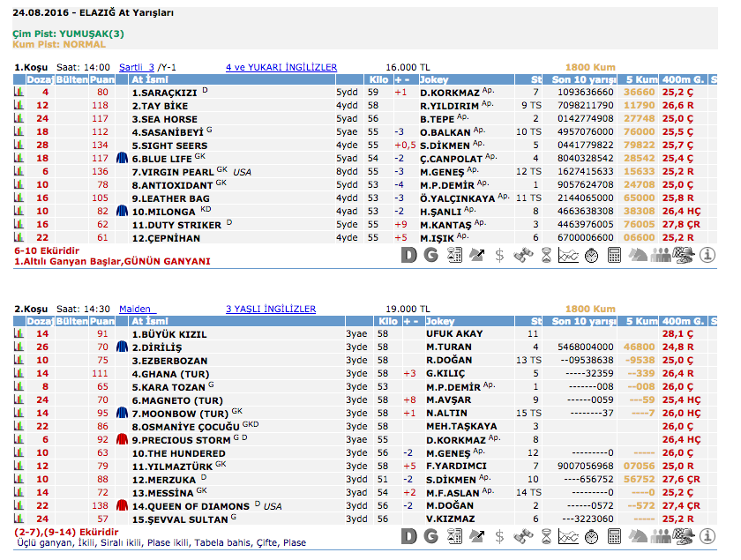Click the 4 ve YUKARI İNGİLİZLER link
Screen dimensions: 741x560
click(x=281, y=67)
